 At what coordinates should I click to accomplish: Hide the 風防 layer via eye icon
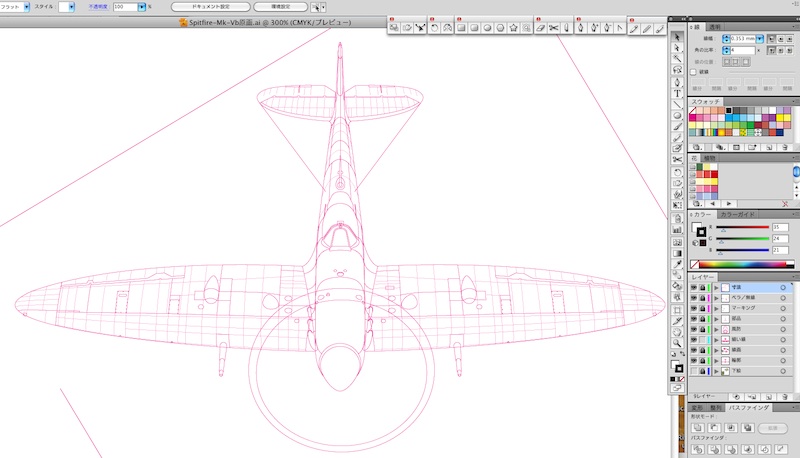tap(693, 329)
